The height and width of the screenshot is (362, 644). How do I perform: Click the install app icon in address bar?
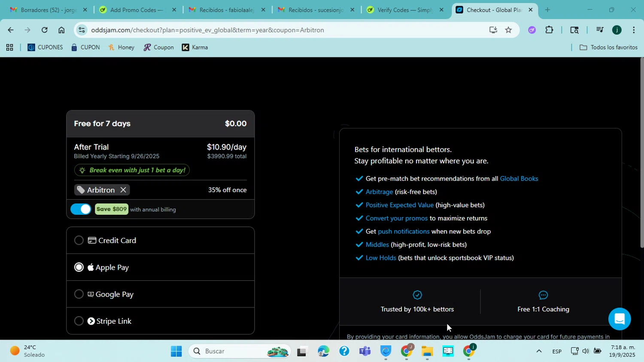tap(493, 30)
